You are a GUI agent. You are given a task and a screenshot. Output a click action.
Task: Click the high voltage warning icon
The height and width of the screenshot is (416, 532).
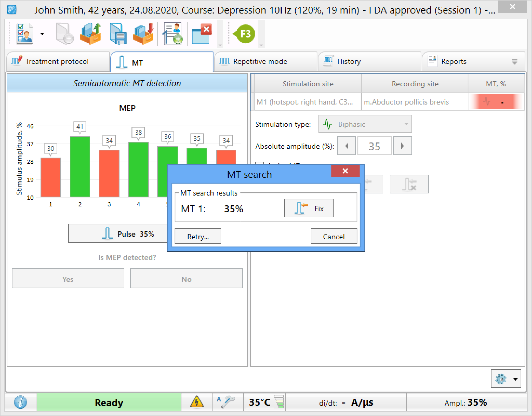point(197,402)
